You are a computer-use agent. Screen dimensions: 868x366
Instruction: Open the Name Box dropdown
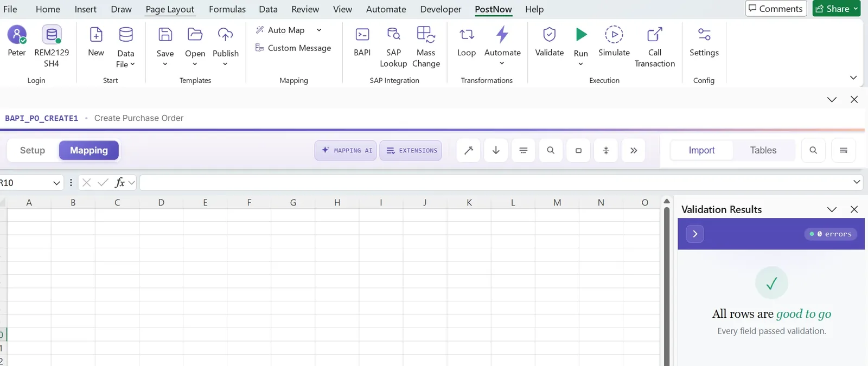pos(56,183)
